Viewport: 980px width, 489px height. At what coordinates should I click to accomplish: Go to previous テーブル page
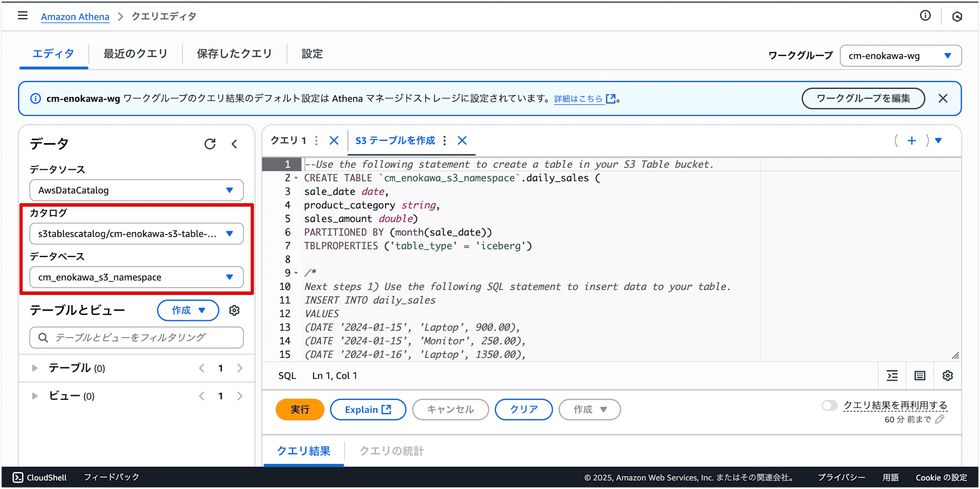202,368
